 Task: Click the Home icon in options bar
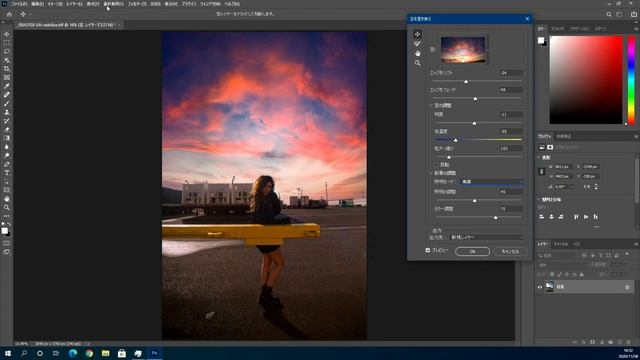click(x=9, y=14)
